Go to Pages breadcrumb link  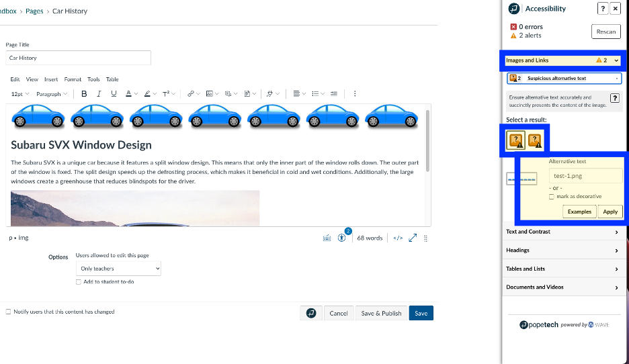(34, 11)
